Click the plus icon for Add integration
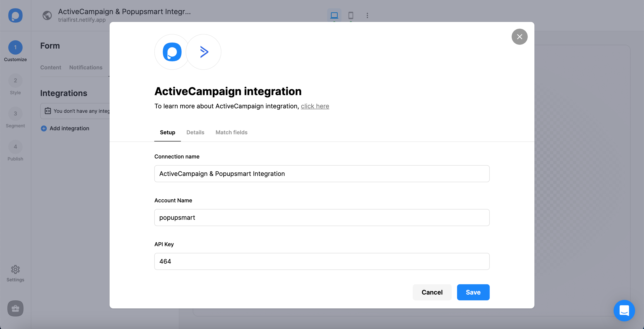The image size is (644, 329). pos(44,128)
